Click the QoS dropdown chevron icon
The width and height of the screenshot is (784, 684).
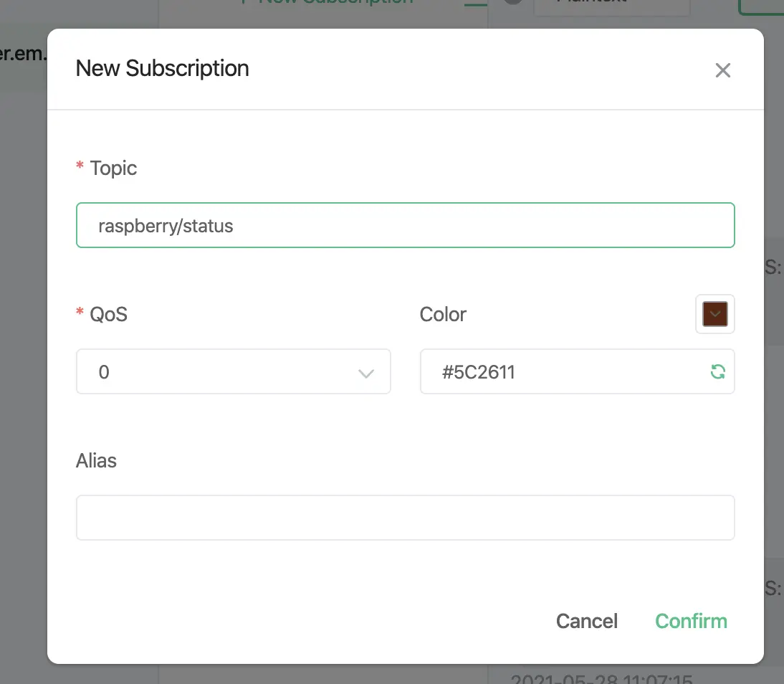(x=366, y=374)
